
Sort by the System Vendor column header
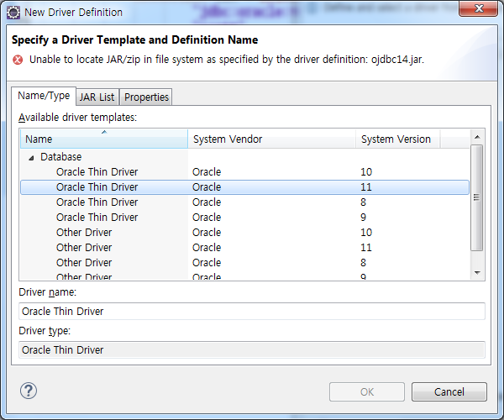point(271,139)
